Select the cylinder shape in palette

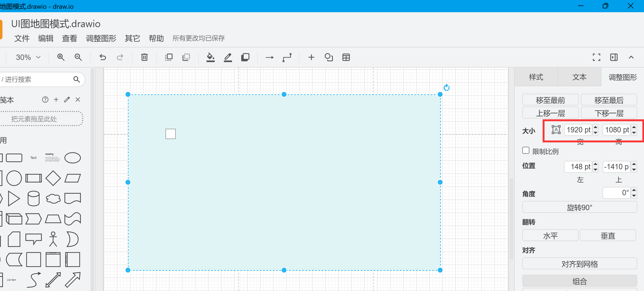click(34, 199)
